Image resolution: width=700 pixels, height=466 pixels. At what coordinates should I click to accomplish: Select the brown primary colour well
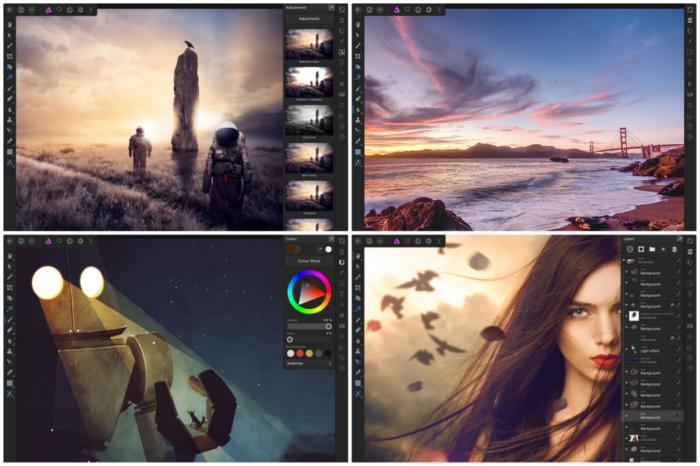[294, 250]
